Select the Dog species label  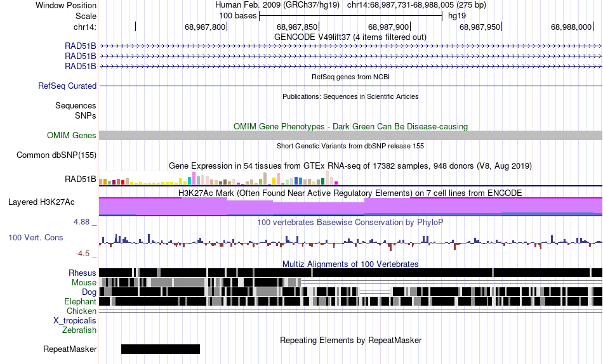(89, 292)
